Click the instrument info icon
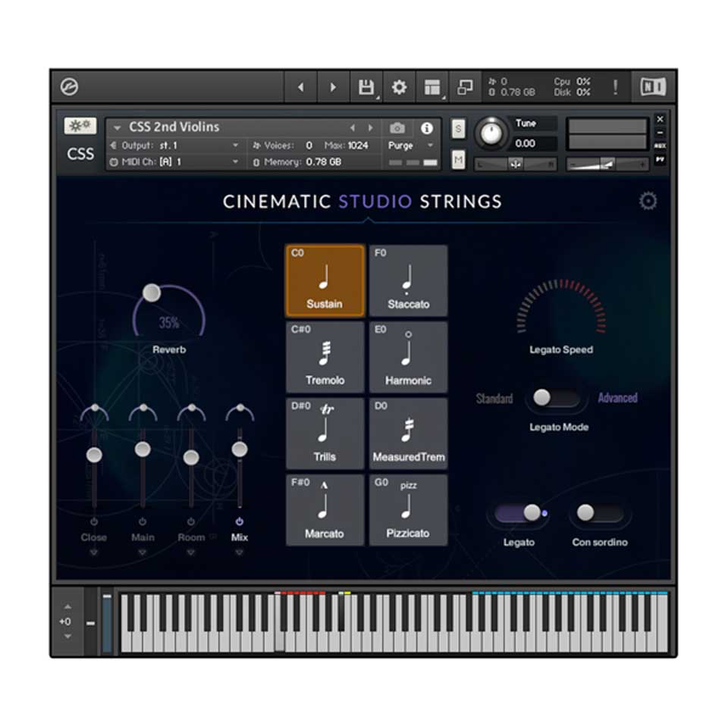 (x=427, y=128)
